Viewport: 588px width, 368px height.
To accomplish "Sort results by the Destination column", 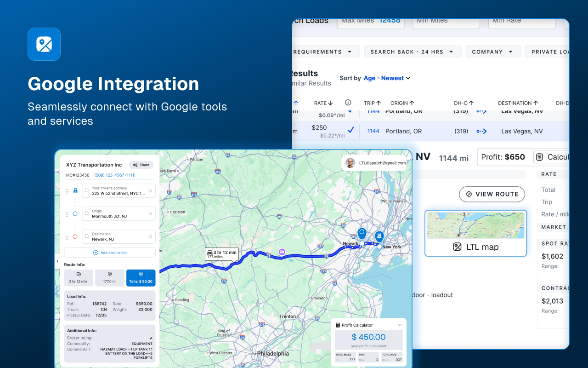I will tap(518, 103).
